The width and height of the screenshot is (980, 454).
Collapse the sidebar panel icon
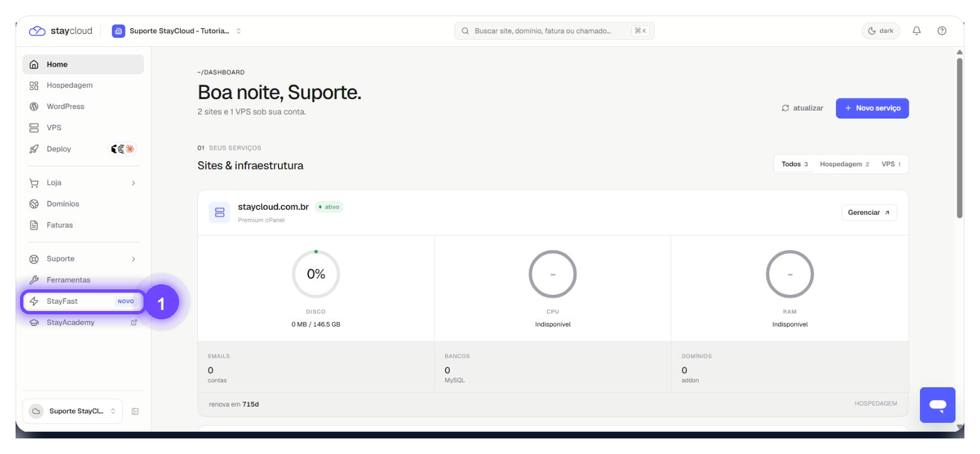point(135,412)
